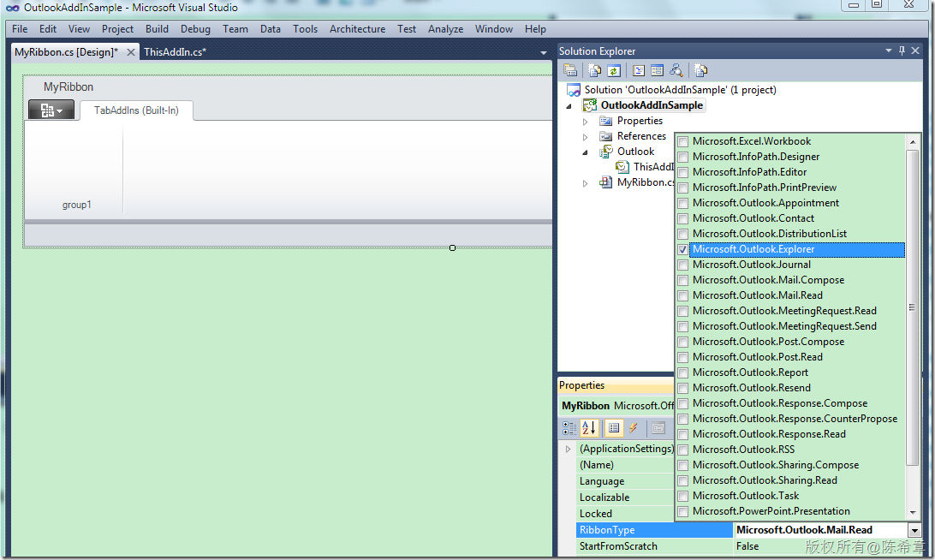Viewport: 935px width, 560px height.
Task: Click the Refresh icon in Solution Explorer
Action: coord(614,70)
